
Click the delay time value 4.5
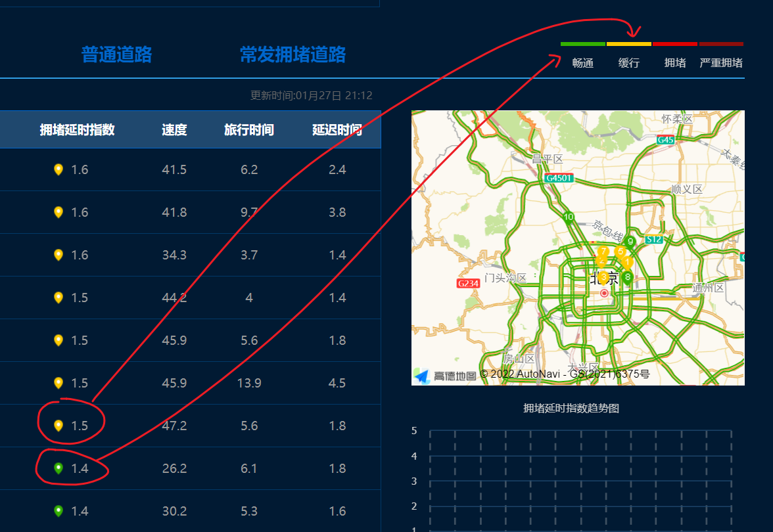[x=337, y=383]
